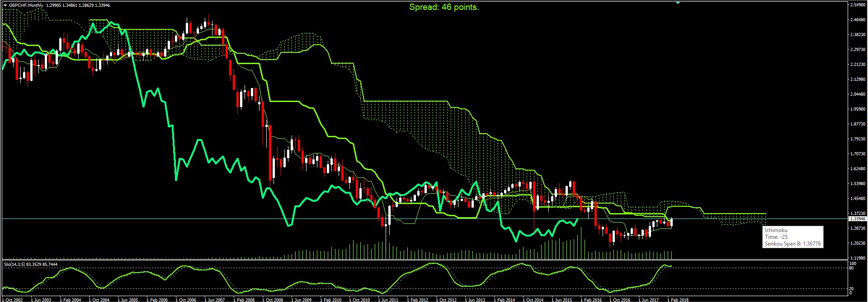Click the GBPCHF,Monthly symbol title

point(26,5)
